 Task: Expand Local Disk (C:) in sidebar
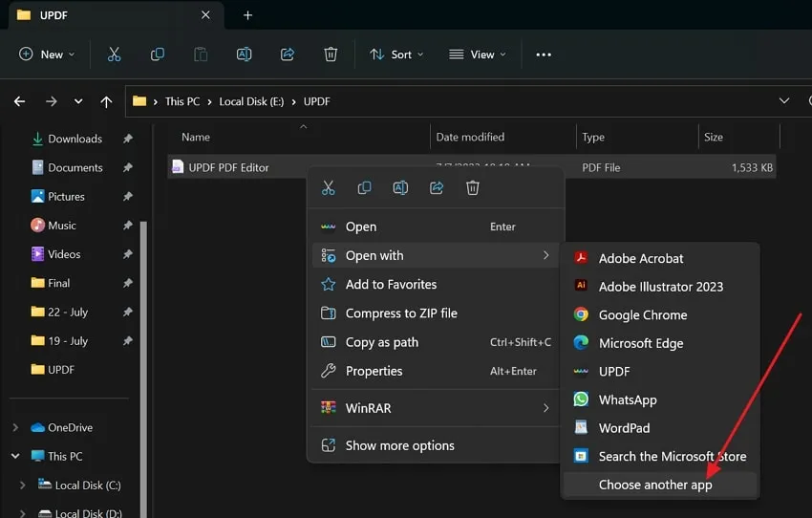[23, 486]
